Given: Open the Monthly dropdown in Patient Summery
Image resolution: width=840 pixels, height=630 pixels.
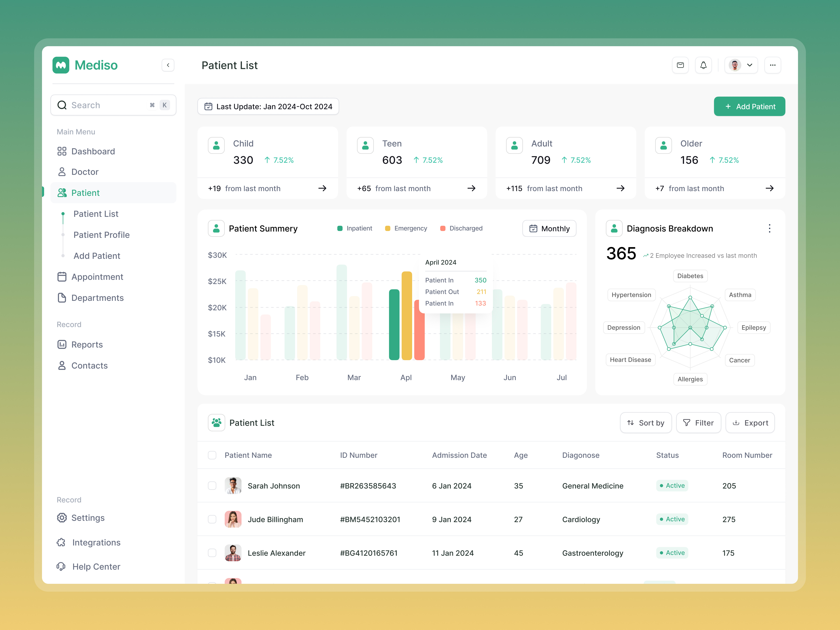Looking at the screenshot, I should tap(549, 228).
